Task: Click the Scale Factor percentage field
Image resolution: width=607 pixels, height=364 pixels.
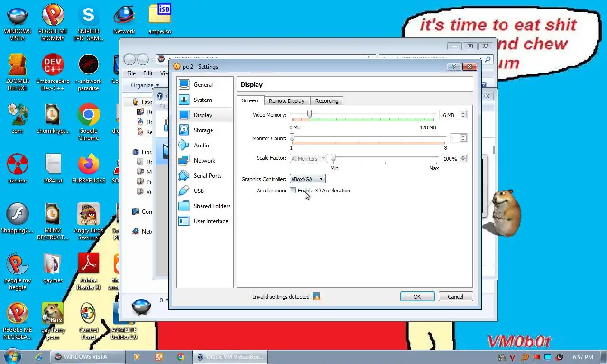Action: click(x=451, y=159)
